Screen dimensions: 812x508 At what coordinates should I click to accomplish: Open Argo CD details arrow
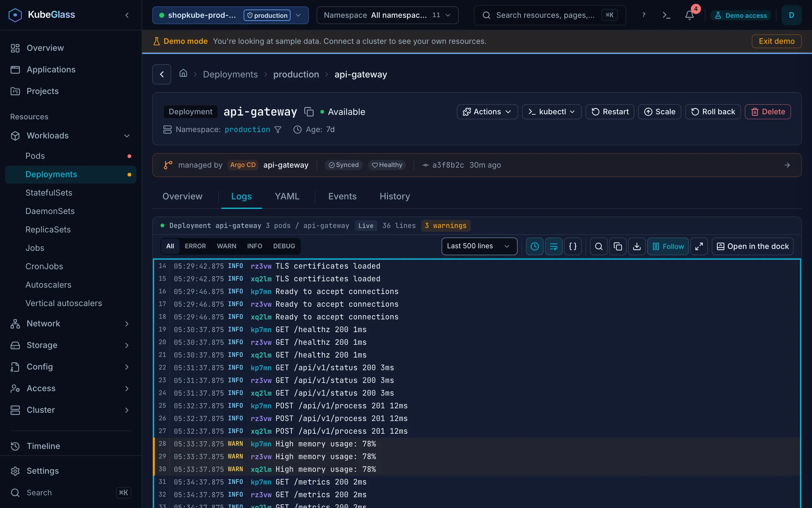pos(787,165)
